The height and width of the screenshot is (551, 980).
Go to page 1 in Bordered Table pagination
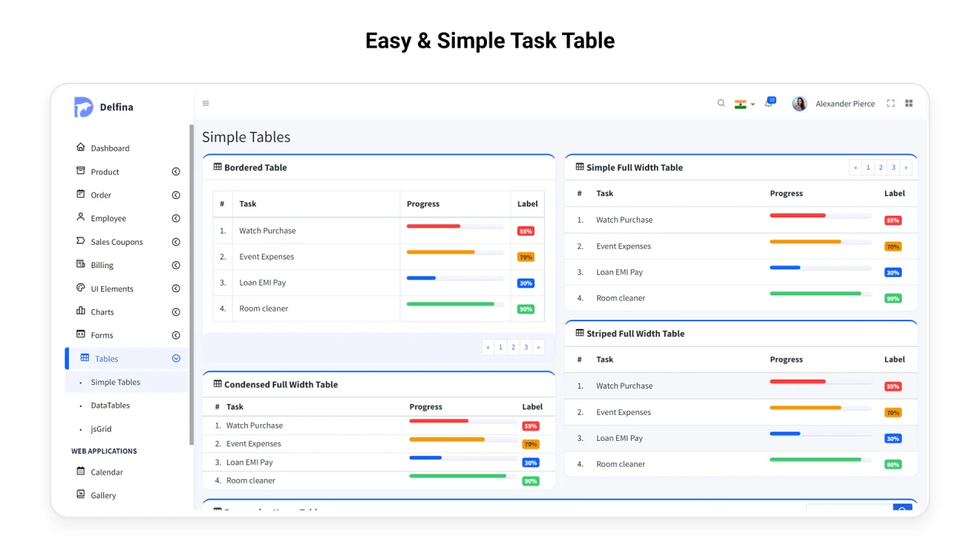(x=501, y=347)
